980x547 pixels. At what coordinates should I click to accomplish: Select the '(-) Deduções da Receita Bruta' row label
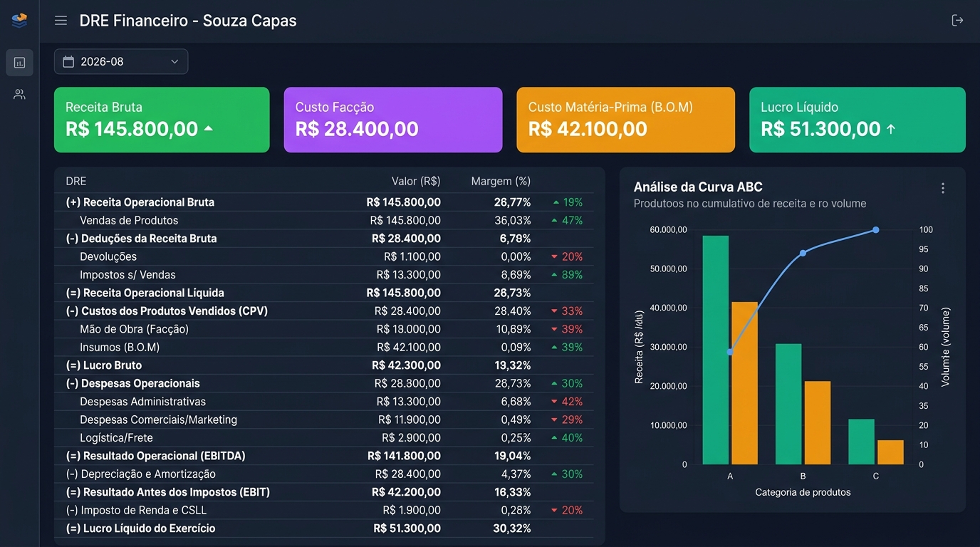[141, 239]
